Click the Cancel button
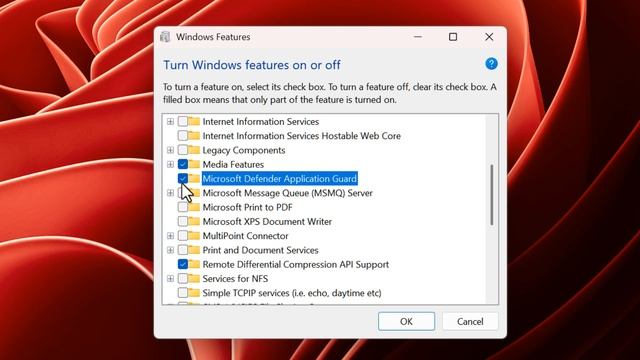This screenshot has height=360, width=640. tap(470, 322)
